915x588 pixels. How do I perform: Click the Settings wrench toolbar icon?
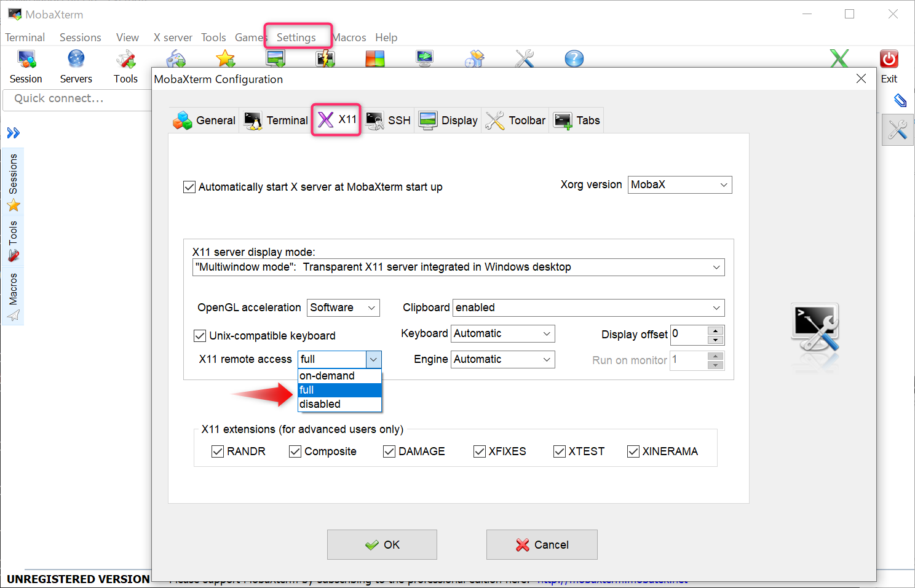click(x=525, y=58)
